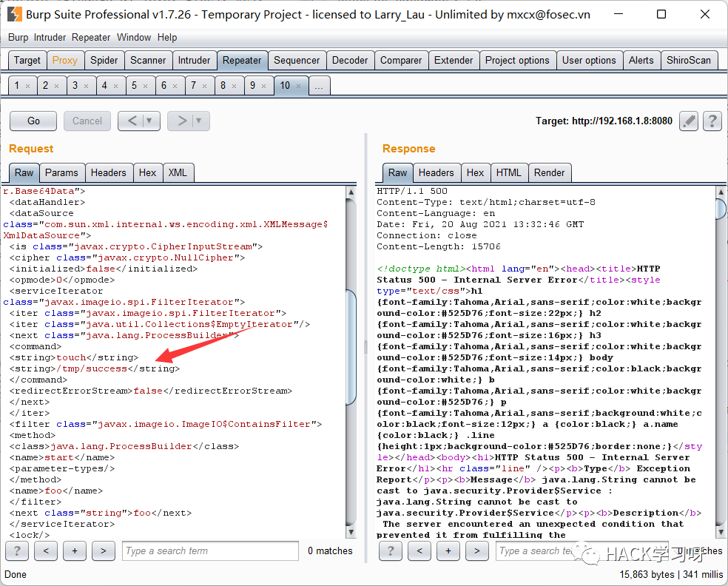Open the Project options tab
This screenshot has width=728, height=586.
click(x=517, y=61)
